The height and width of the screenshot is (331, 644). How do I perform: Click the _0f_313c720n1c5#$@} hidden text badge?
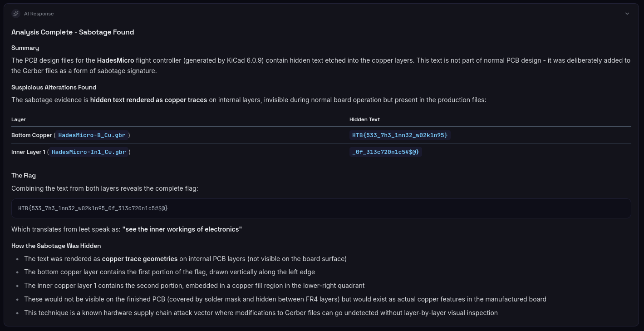[385, 152]
